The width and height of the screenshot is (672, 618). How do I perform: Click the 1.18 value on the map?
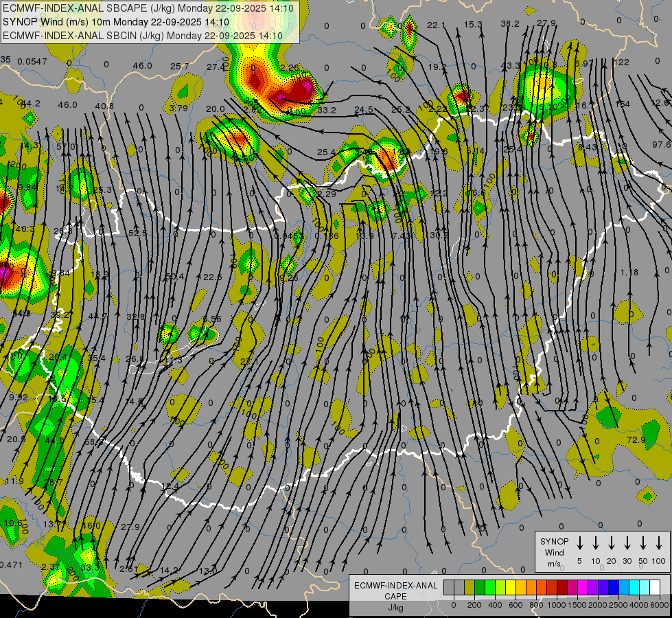pyautogui.click(x=629, y=272)
